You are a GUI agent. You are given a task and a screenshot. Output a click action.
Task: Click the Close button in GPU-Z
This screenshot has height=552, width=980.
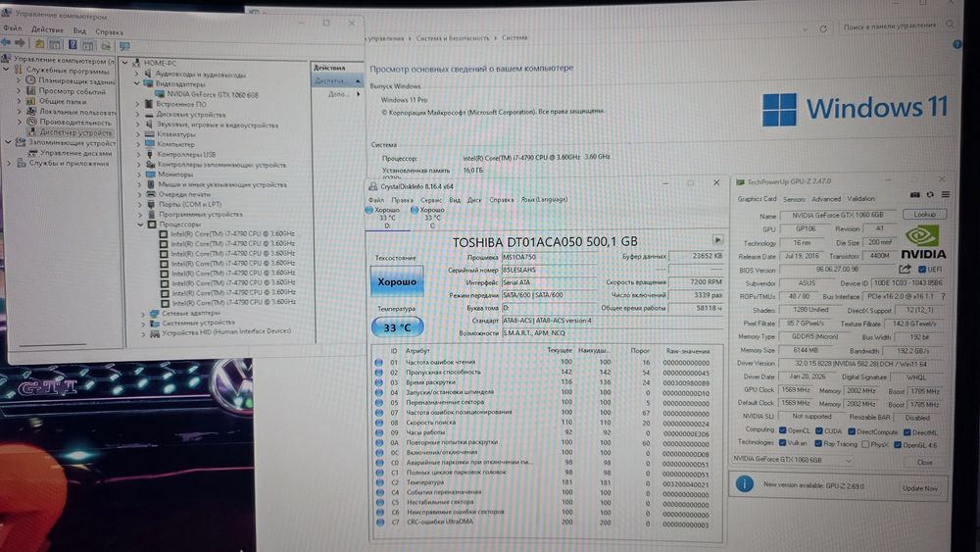pos(924,462)
